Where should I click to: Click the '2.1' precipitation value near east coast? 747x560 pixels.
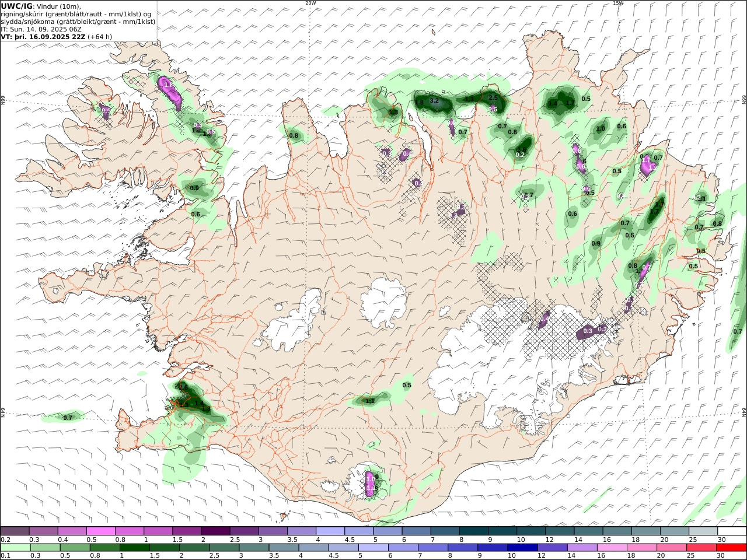[701, 198]
